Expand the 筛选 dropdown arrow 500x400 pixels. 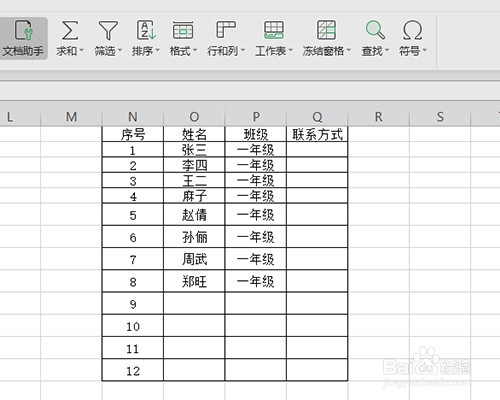[120, 51]
